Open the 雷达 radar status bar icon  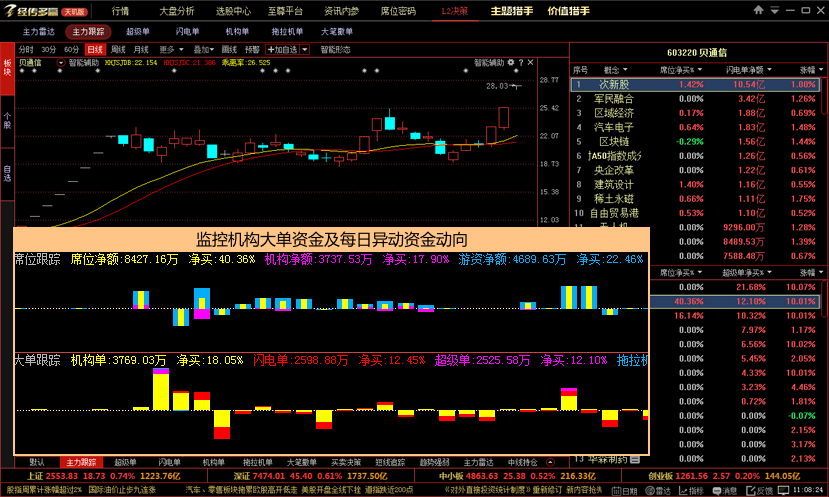[x=658, y=491]
